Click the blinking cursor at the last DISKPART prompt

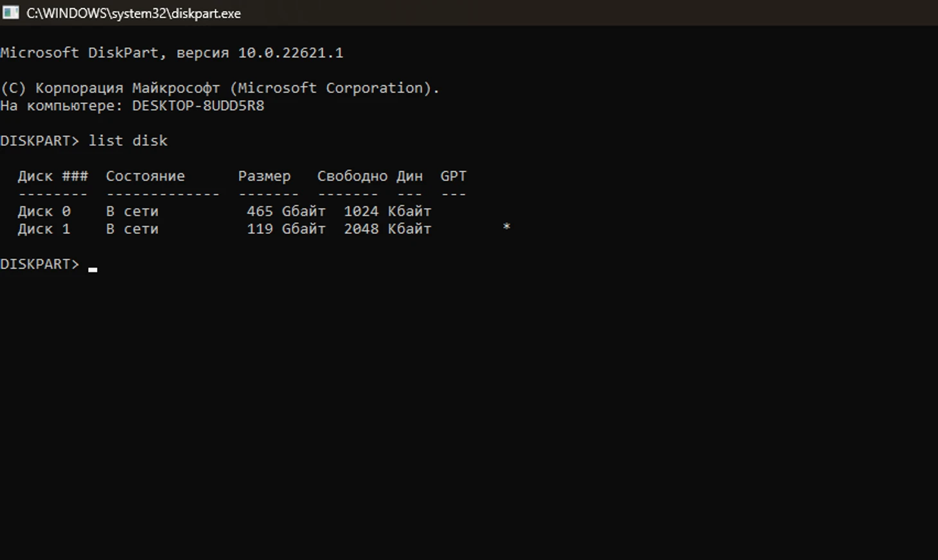click(x=93, y=269)
